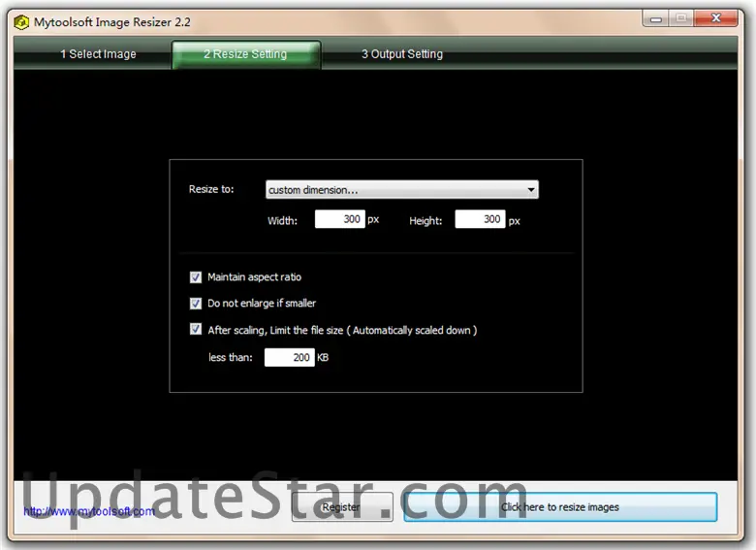Screen dimensions: 756x550
Task: Focus the Height pixel input field
Action: 480,219
